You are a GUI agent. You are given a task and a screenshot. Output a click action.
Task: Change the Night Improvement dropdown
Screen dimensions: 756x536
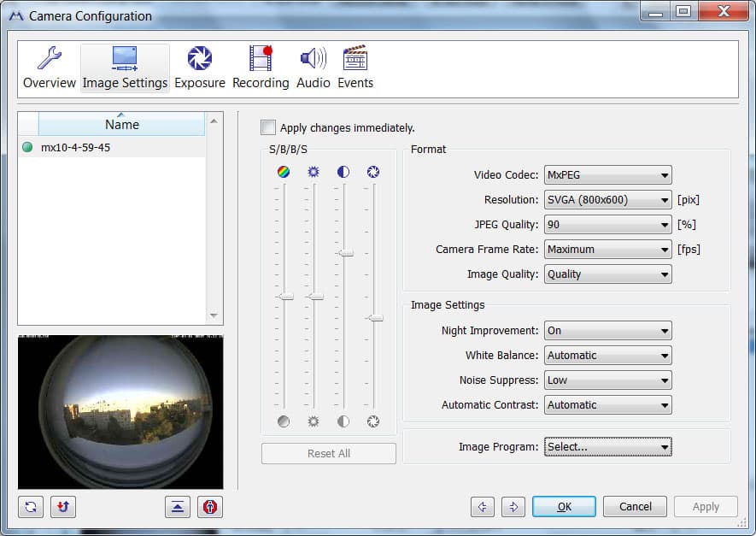[x=607, y=331]
